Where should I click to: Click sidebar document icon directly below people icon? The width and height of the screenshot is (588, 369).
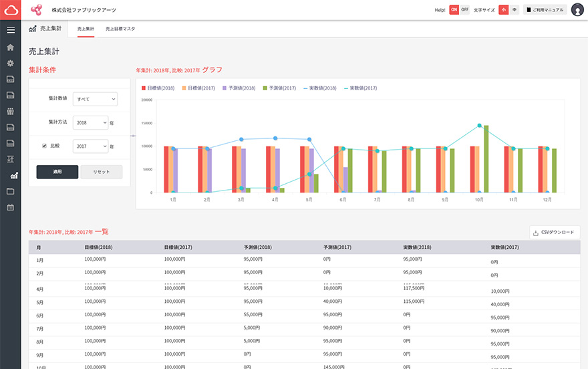pos(11,127)
